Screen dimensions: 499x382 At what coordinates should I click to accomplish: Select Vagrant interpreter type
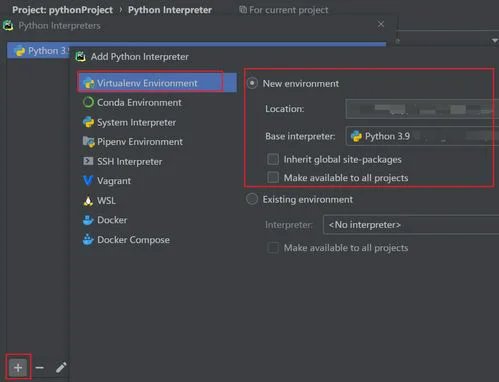click(x=107, y=181)
